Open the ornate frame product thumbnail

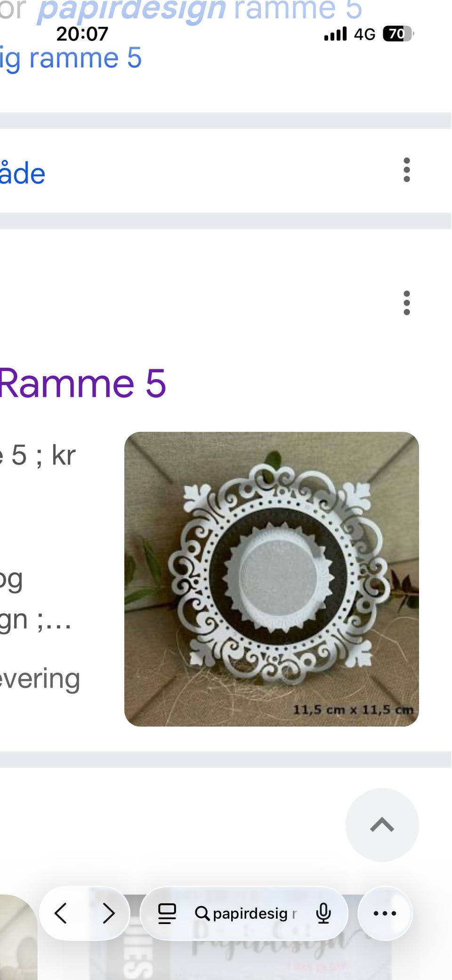click(271, 579)
